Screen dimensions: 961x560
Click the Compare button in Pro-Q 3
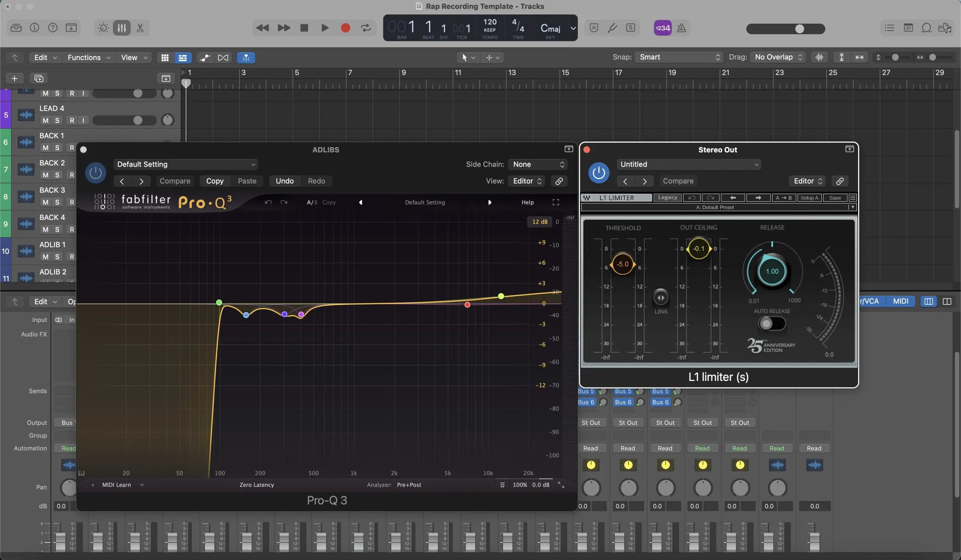(x=175, y=181)
